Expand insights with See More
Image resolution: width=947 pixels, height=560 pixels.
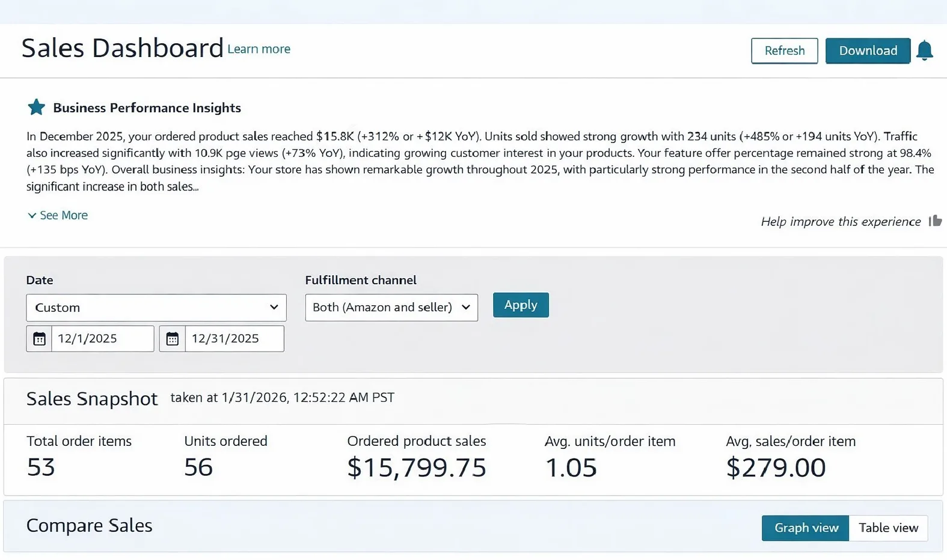point(58,215)
